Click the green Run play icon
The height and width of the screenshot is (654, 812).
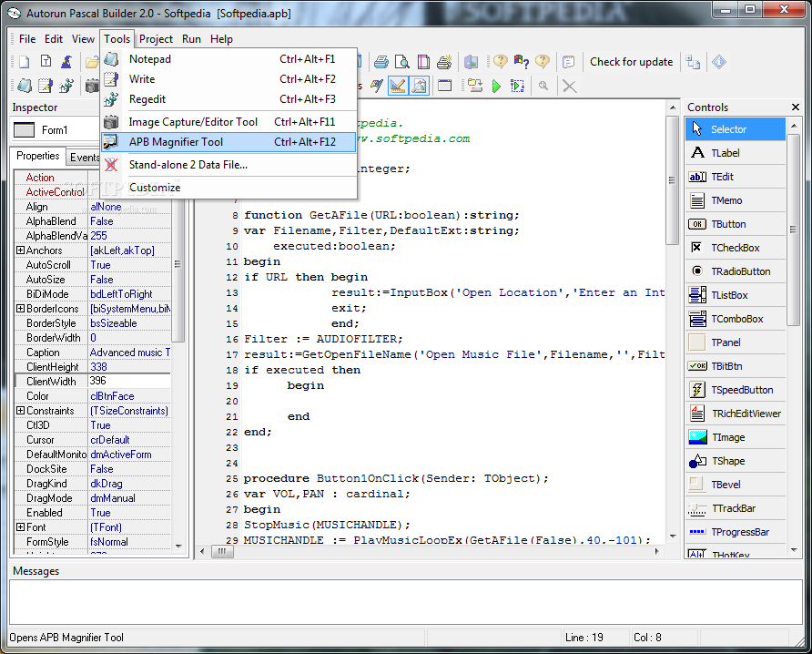point(497,86)
